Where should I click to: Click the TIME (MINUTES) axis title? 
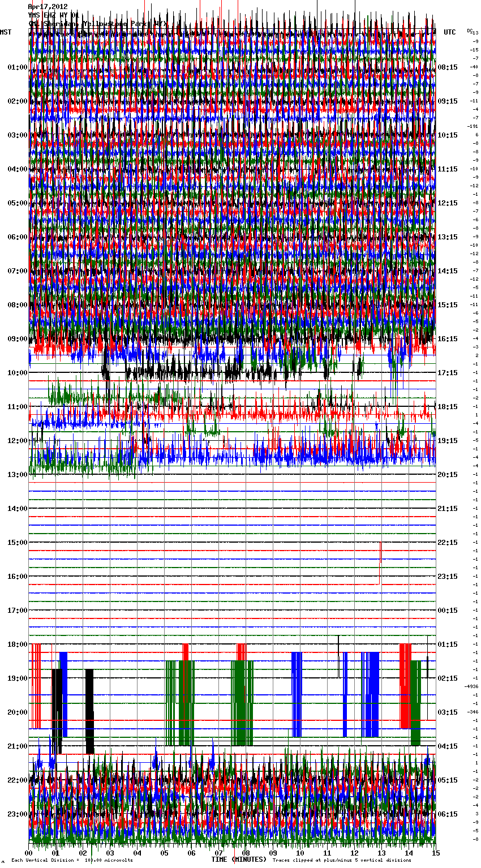click(x=239, y=860)
